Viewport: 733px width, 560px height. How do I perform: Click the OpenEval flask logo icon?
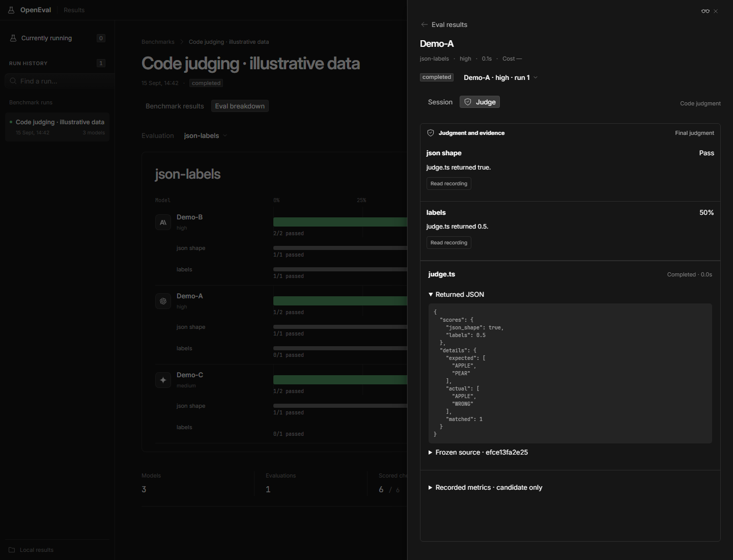tap(11, 10)
